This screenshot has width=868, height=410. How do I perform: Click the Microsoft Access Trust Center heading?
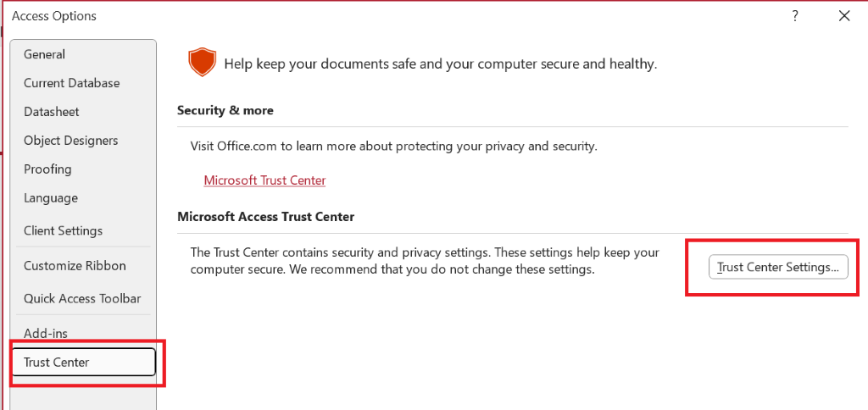(x=265, y=216)
